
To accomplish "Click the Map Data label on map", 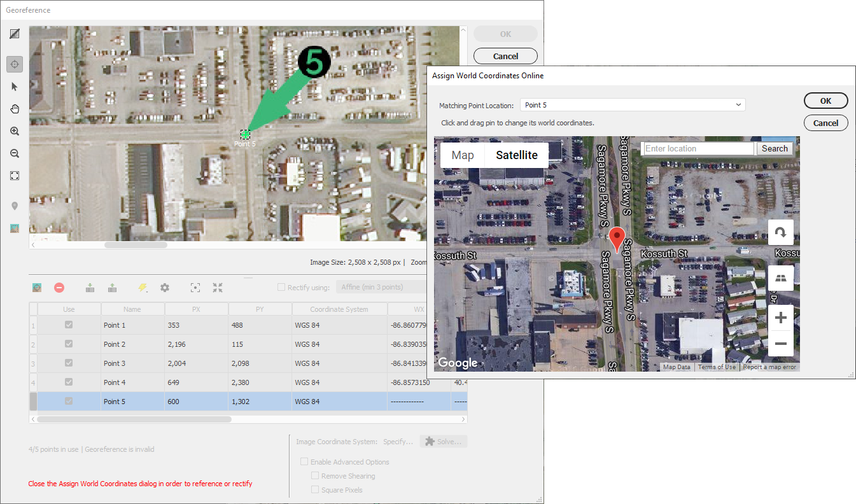I will pyautogui.click(x=677, y=367).
